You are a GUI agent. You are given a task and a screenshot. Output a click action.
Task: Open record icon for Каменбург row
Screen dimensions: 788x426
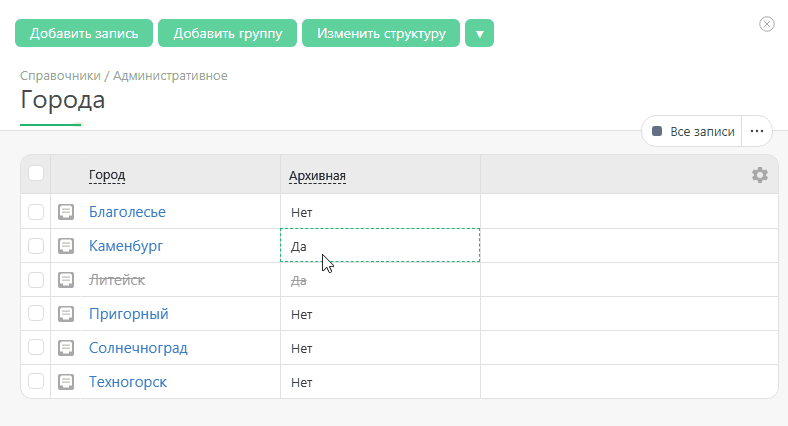tap(66, 246)
